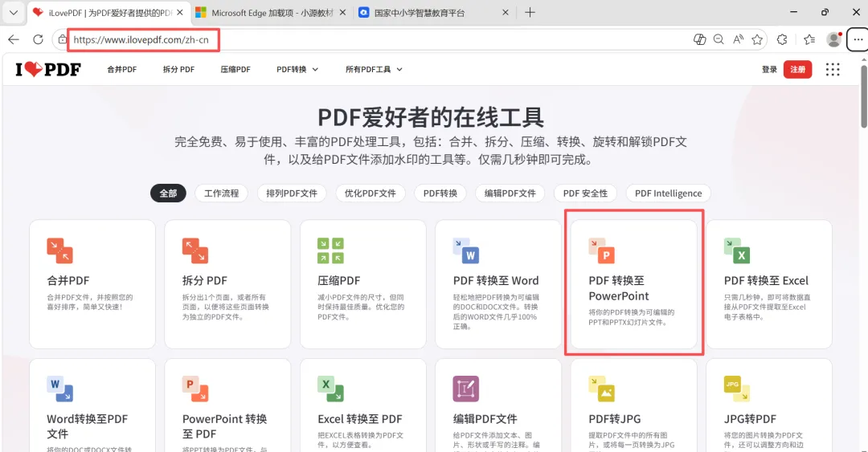Click the Read Aloud icon in address bar
Viewport: 868px width, 452px height.
738,39
